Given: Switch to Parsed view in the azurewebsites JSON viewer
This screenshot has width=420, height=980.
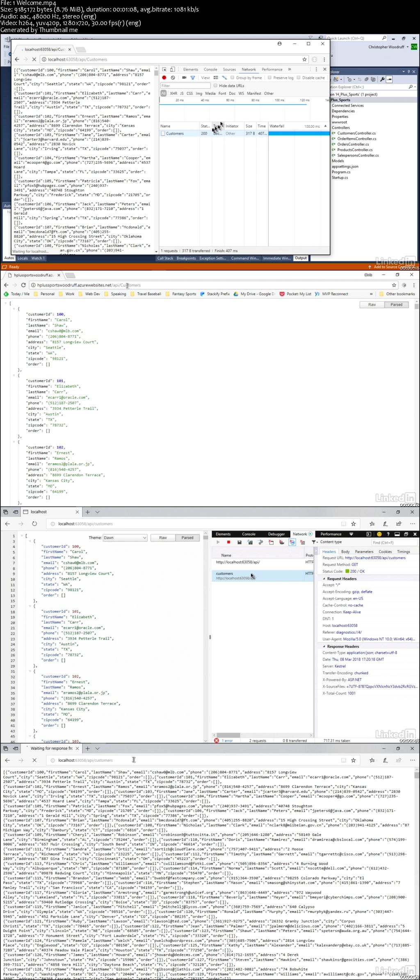Looking at the screenshot, I should pyautogui.click(x=396, y=305).
